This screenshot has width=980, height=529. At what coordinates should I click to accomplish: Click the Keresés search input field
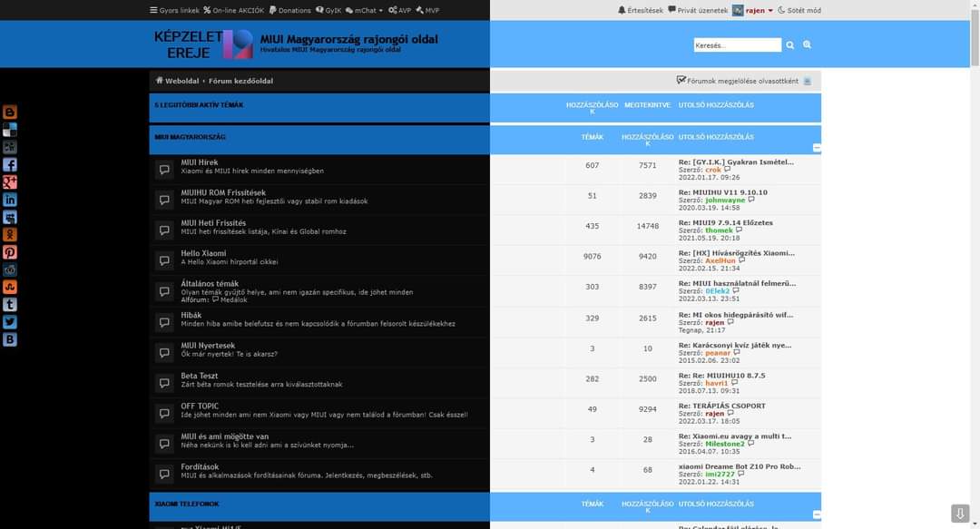[737, 45]
